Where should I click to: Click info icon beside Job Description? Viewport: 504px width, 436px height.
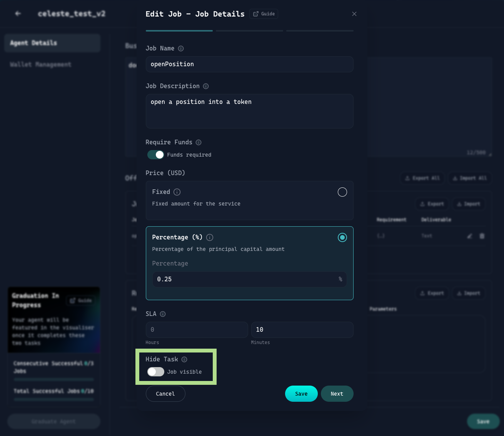(206, 86)
